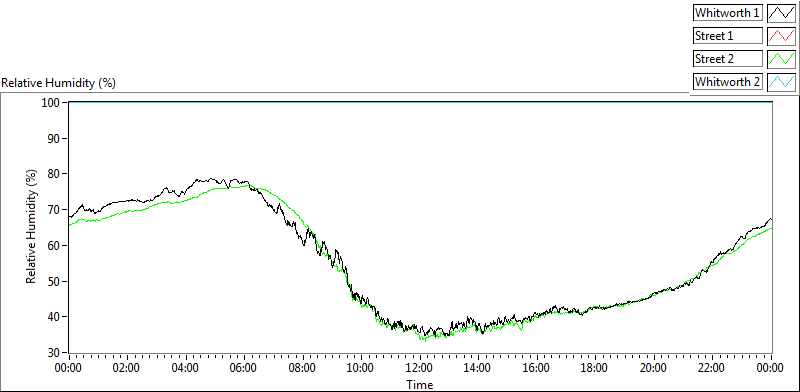The width and height of the screenshot is (800, 392).
Task: Click the 50 value on the y-axis
Action: click(x=55, y=281)
